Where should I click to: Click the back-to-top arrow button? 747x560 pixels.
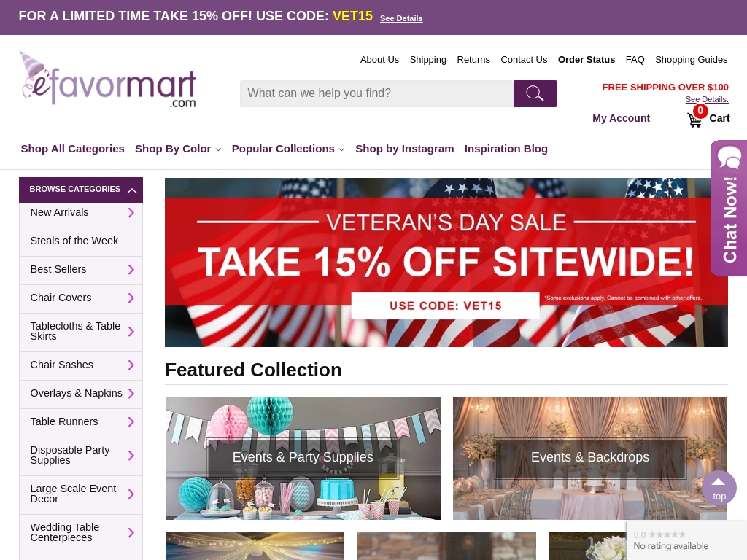click(719, 488)
